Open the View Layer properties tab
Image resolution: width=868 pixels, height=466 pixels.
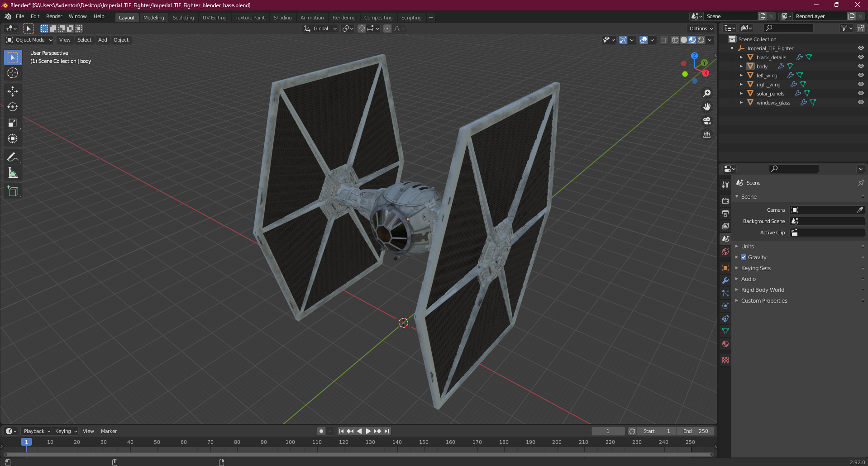click(725, 226)
